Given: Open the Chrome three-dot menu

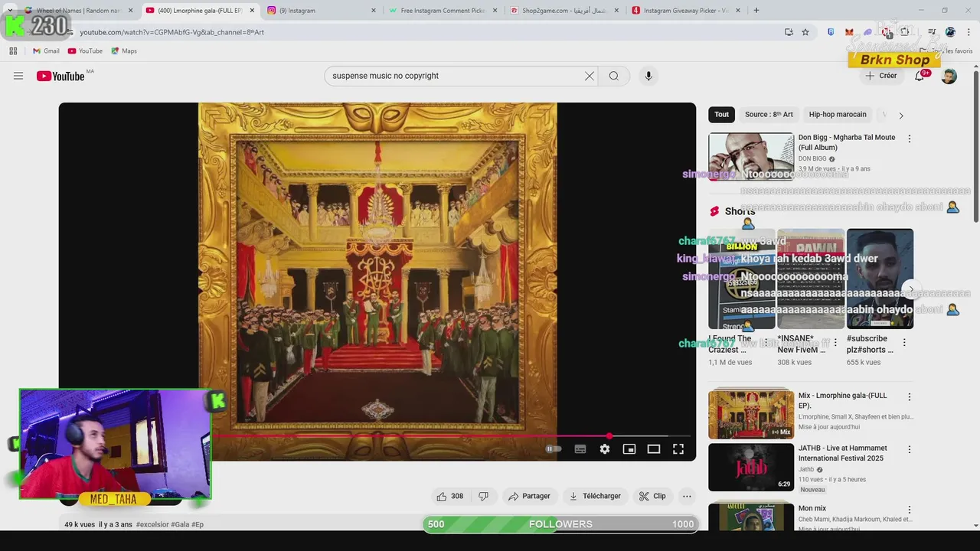Looking at the screenshot, I should tap(969, 32).
